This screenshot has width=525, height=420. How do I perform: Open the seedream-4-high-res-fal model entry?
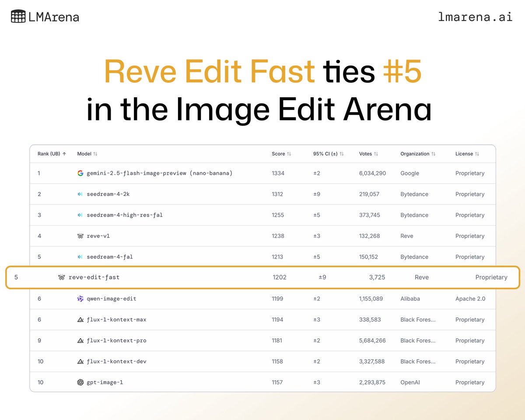pyautogui.click(x=125, y=215)
